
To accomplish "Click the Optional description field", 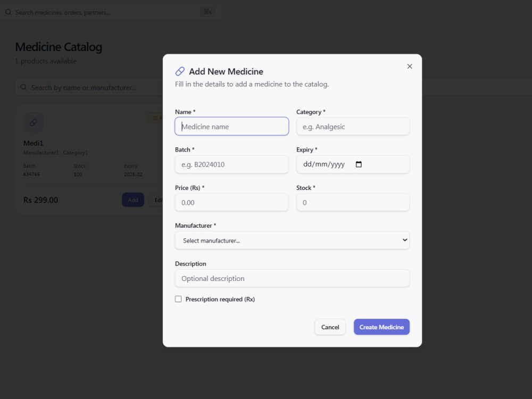I will 292,278.
